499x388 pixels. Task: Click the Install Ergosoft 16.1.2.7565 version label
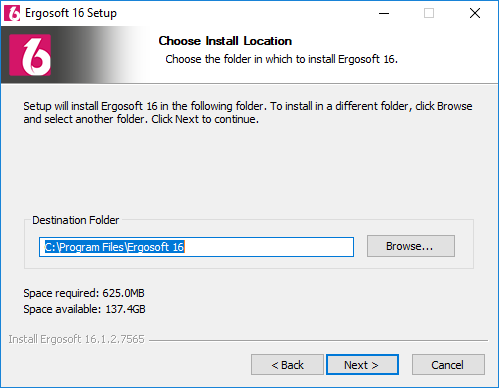click(x=76, y=339)
